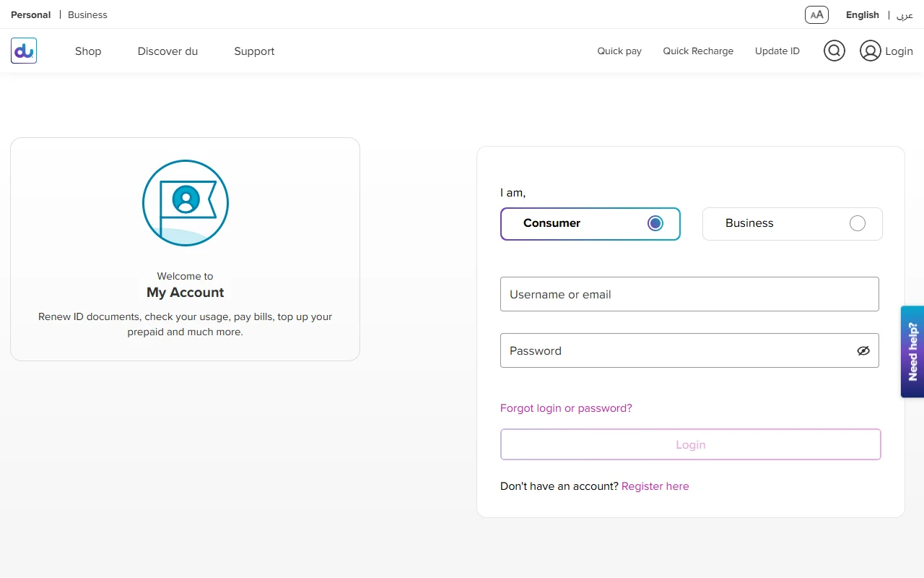This screenshot has height=578, width=924.
Task: Select English language
Action: (863, 14)
